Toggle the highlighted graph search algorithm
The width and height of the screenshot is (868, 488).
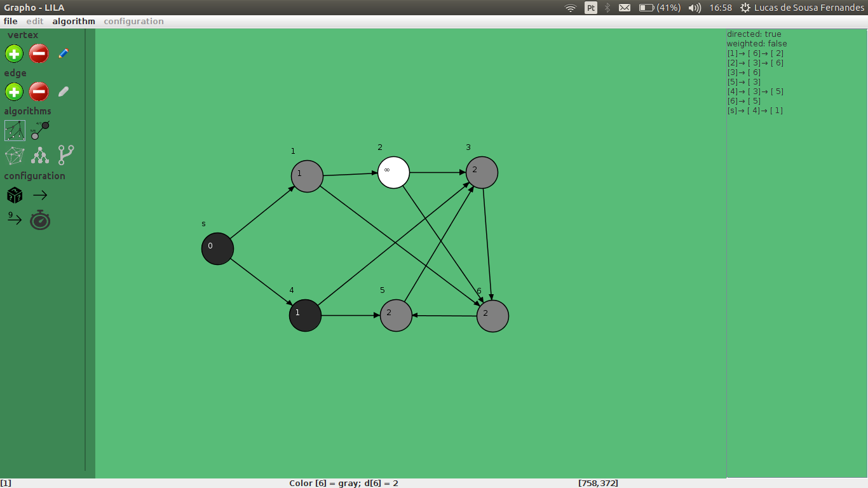[x=14, y=130]
